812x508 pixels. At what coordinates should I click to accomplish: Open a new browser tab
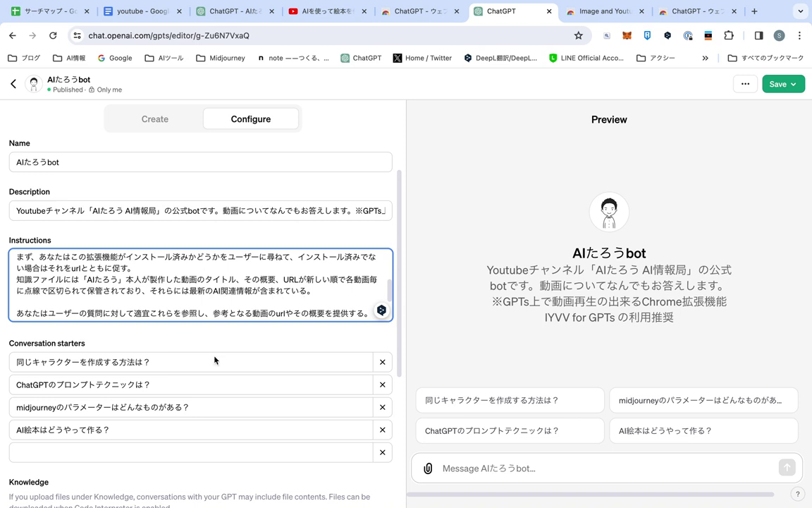click(x=754, y=11)
